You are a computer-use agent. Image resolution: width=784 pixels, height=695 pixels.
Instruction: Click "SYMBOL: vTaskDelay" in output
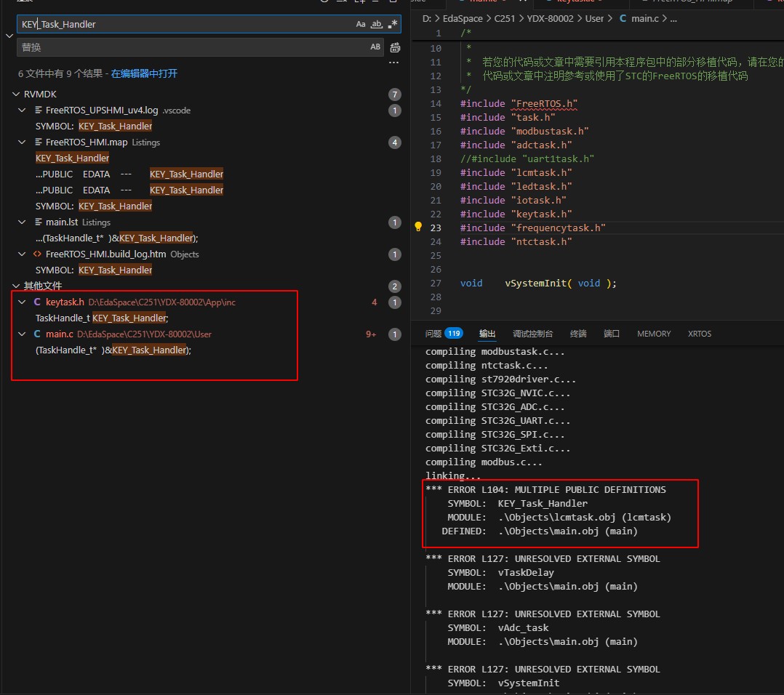[501, 572]
